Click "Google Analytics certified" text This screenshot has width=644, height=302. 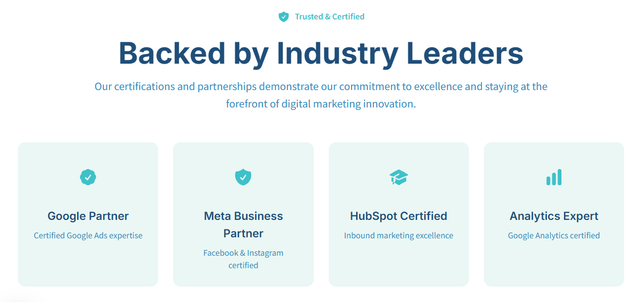tap(553, 235)
